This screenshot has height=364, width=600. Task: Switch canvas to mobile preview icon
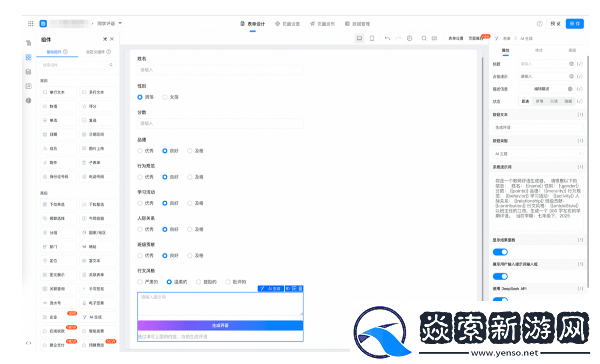(x=372, y=38)
